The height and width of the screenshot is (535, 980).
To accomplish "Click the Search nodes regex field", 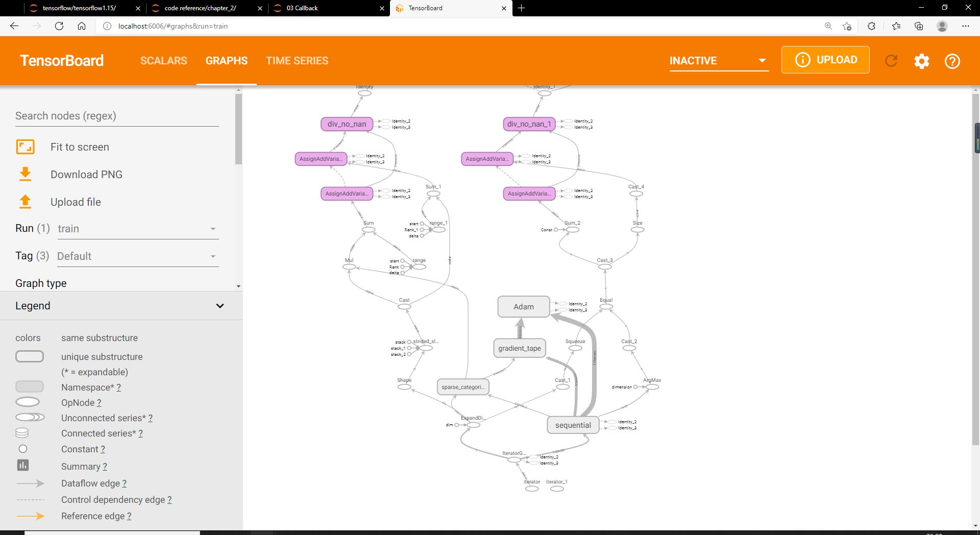I will [x=117, y=116].
